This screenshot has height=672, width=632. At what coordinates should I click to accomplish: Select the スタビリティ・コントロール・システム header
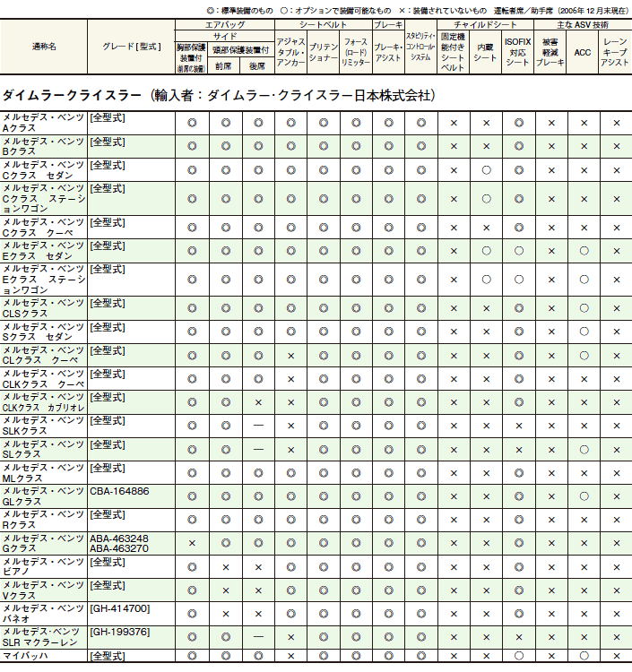(420, 47)
